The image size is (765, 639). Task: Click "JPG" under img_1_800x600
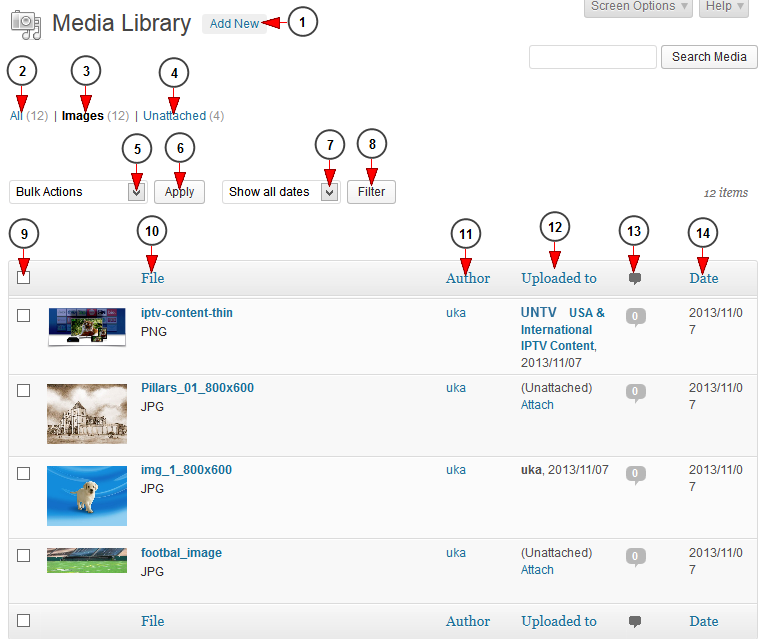point(152,489)
